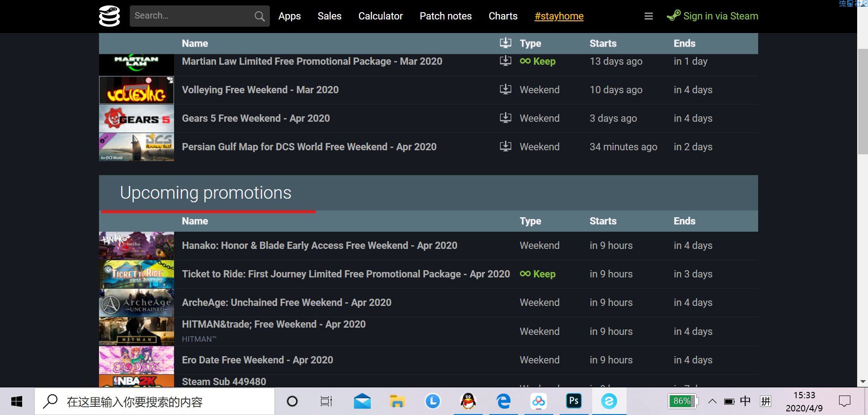Click Hanako game thumbnail

point(136,245)
